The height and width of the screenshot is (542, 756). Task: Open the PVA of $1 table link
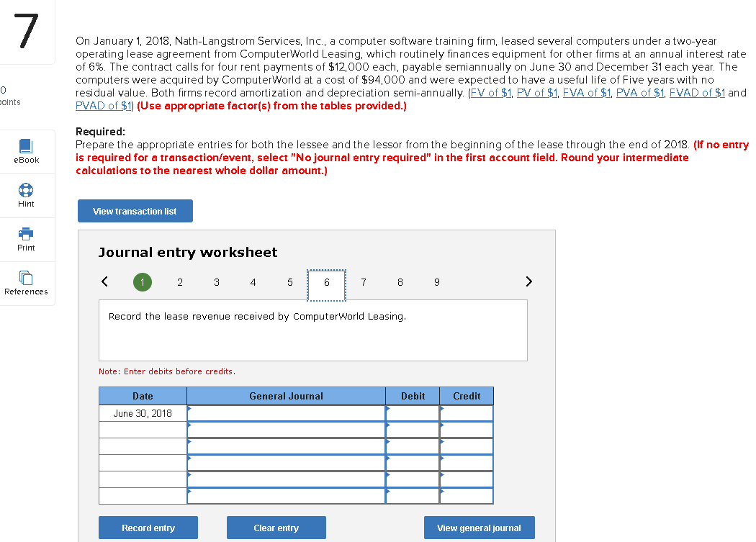coord(640,93)
